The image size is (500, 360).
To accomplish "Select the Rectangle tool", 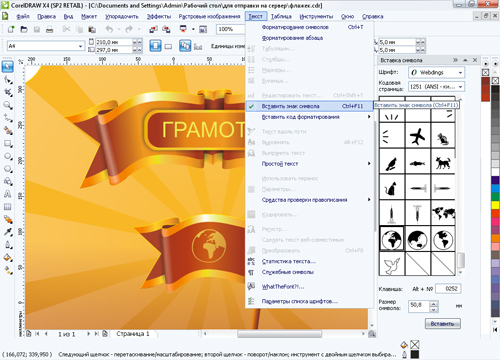I will (8, 144).
